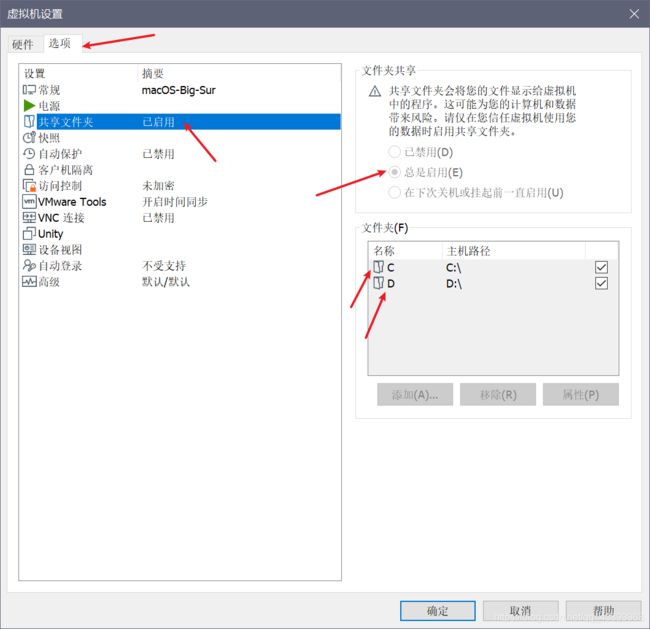The height and width of the screenshot is (629, 650).
Task: Select the 常规 row in settings list
Action: click(x=181, y=90)
